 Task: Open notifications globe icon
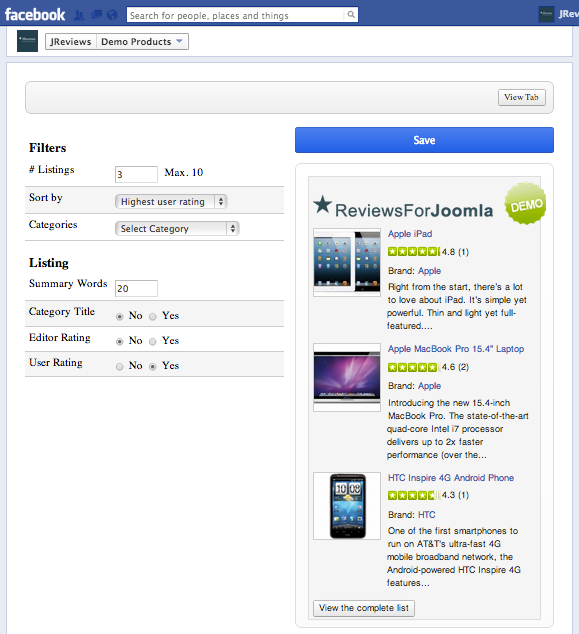click(x=112, y=15)
